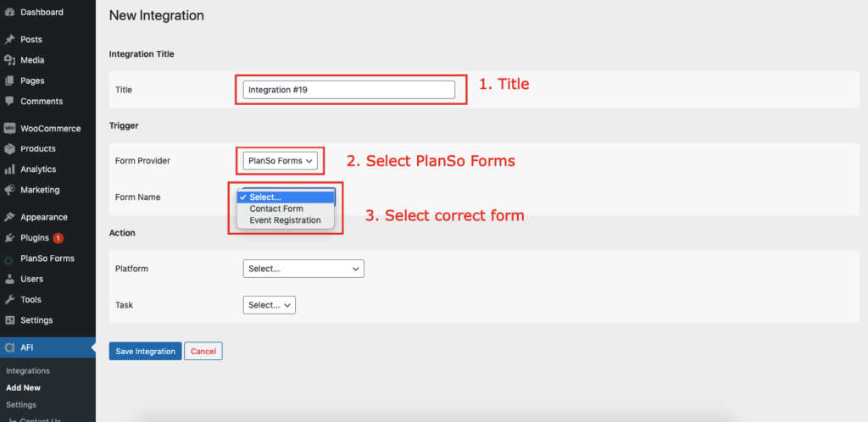
Task: Click the Posts pushpin icon
Action: coord(8,40)
